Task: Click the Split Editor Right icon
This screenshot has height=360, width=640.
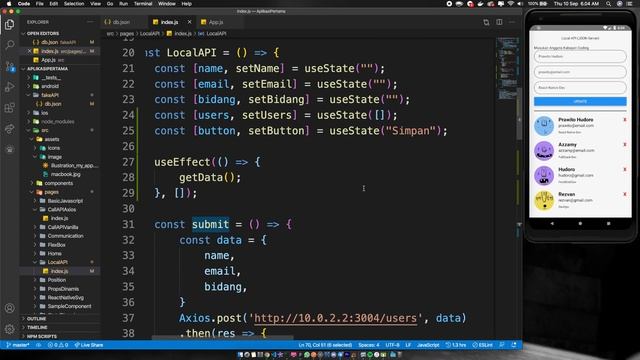Action: (x=499, y=22)
